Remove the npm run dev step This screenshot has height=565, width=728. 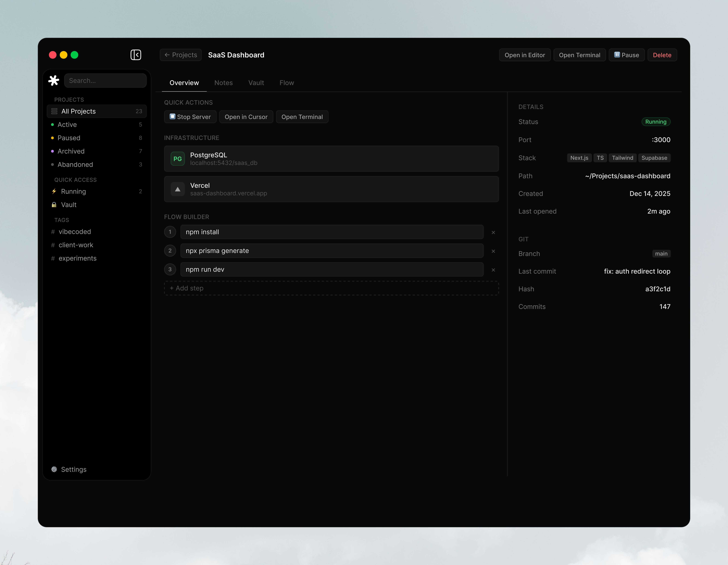pos(493,270)
